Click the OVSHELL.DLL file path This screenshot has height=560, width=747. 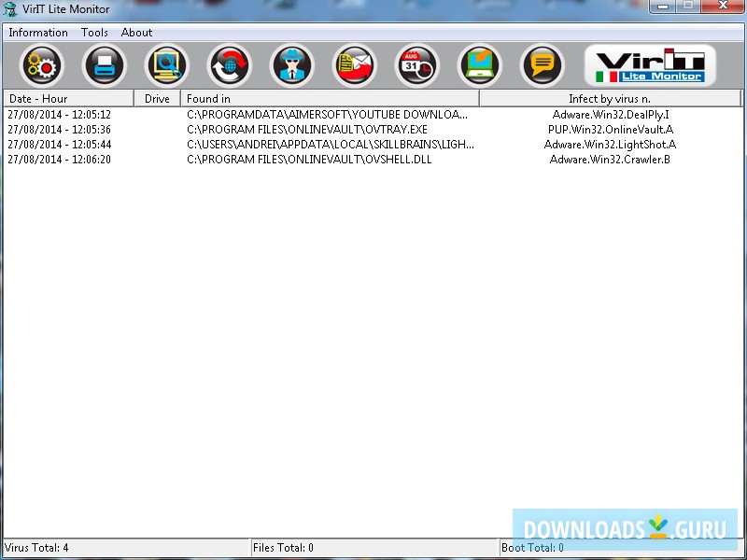pos(309,160)
